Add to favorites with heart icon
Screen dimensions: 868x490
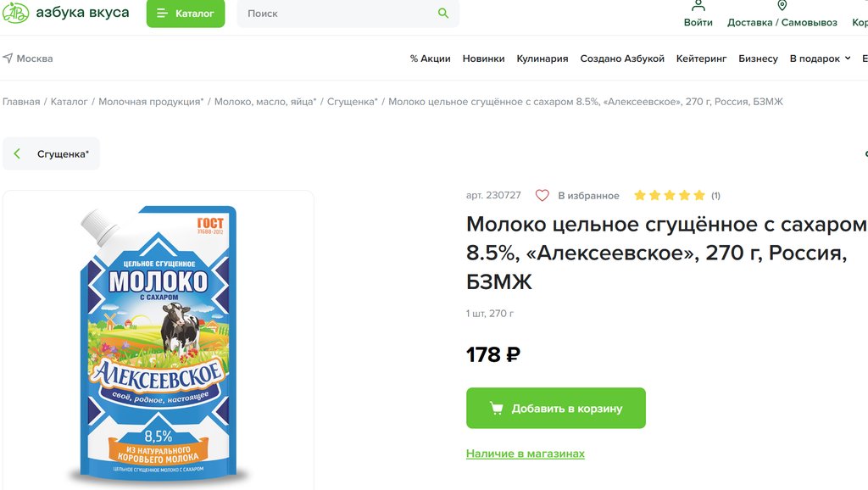(542, 196)
